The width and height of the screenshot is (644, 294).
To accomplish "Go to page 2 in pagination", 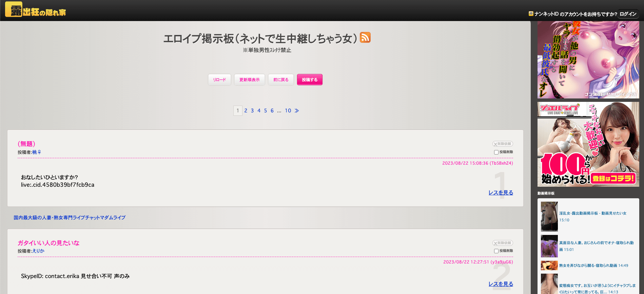I will click(246, 111).
